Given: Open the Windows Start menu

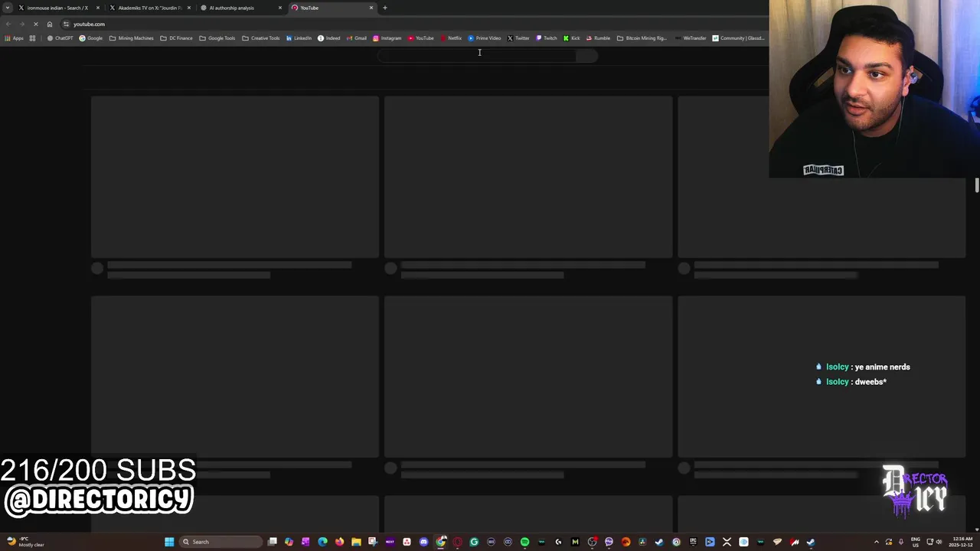Looking at the screenshot, I should coord(169,542).
